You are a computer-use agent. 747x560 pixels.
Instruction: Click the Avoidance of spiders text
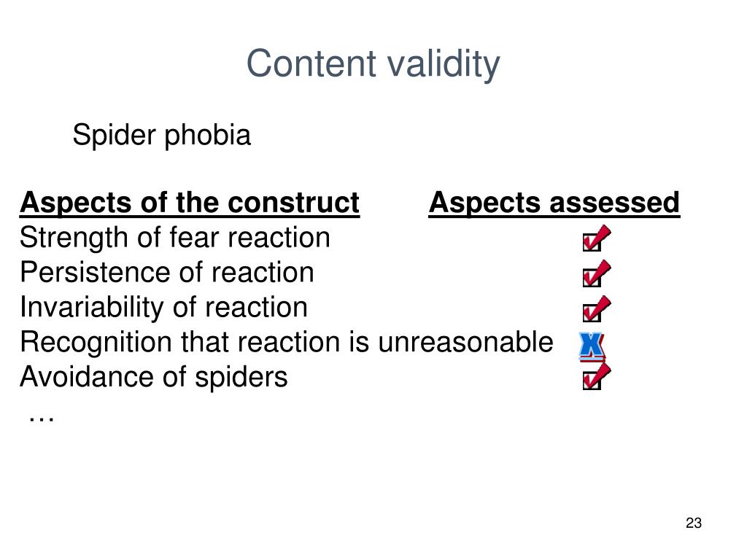(153, 377)
